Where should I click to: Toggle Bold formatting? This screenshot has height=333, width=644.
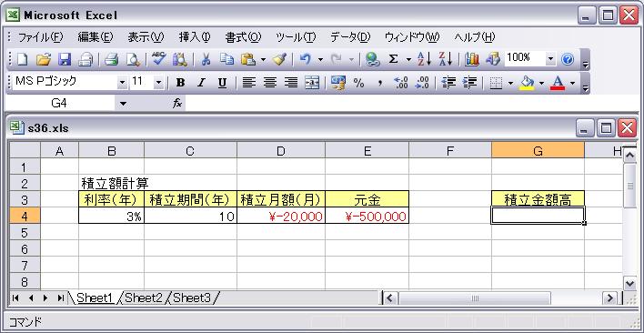click(180, 83)
